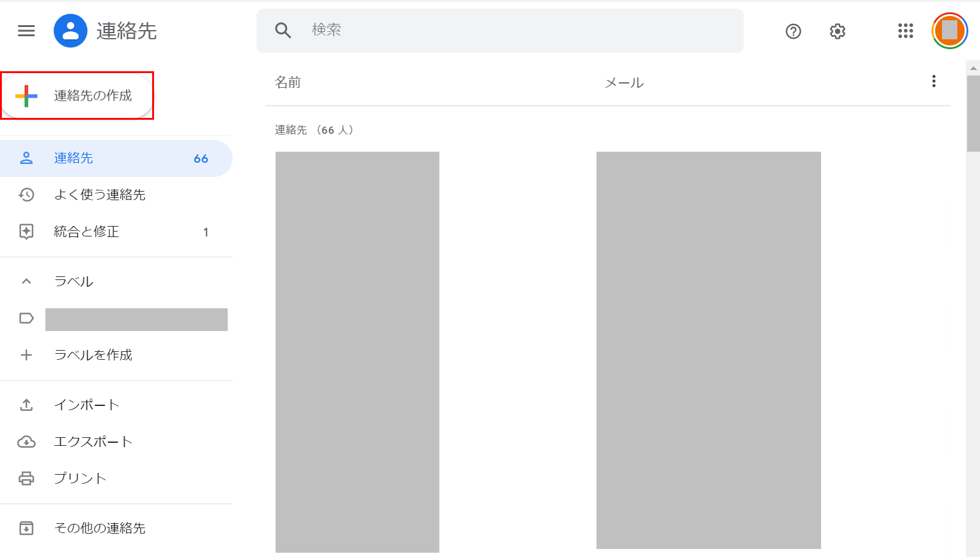Click the エクスポート cloud download icon
The width and height of the screenshot is (980, 557).
[x=26, y=442]
